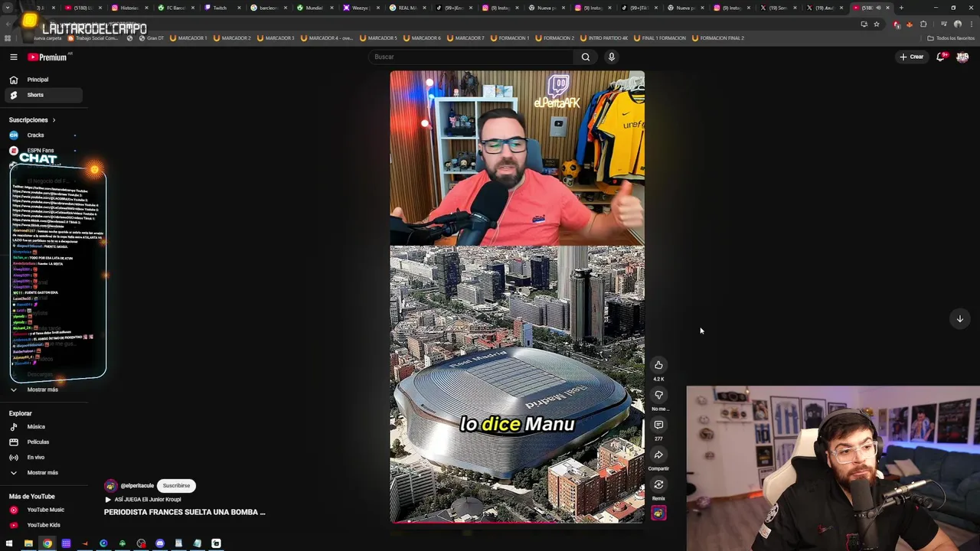Open the MARCADOR 1 bookmark

[189, 37]
